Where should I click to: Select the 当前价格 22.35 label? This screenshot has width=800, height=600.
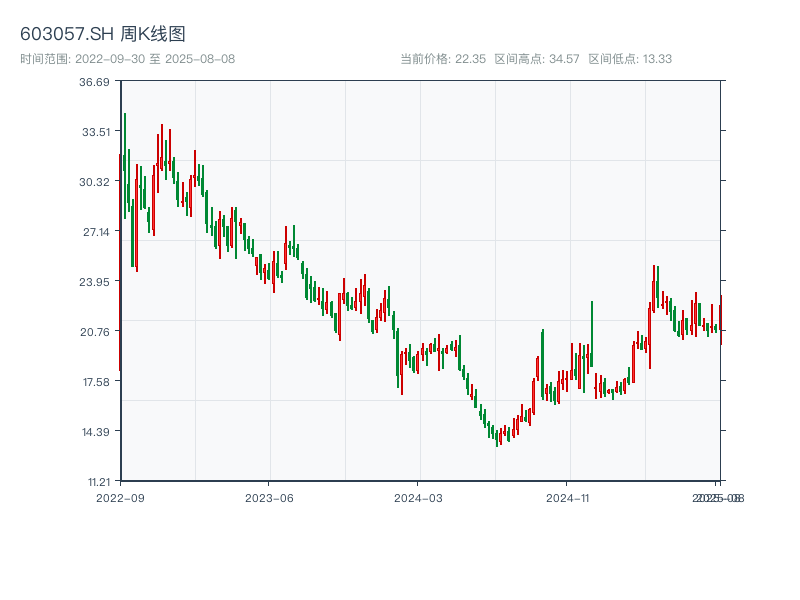[x=442, y=59]
